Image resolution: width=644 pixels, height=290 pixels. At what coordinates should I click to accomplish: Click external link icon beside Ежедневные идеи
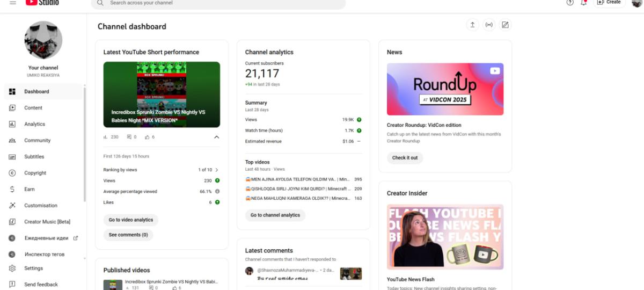[x=76, y=238]
